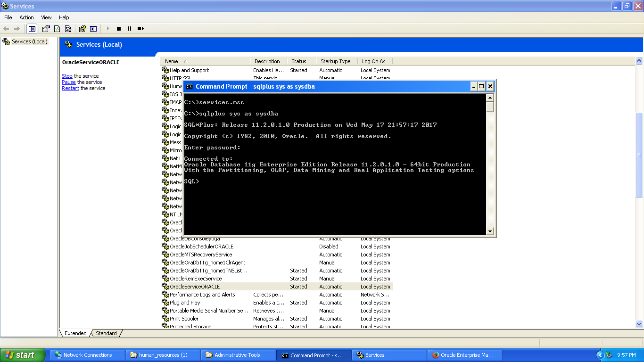The width and height of the screenshot is (644, 362).
Task: Select the OracleOraDb11g_home1TNSList... service name
Action: point(208,271)
